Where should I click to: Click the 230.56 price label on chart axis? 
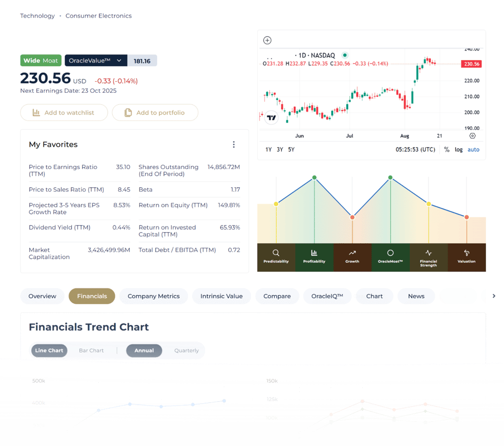pos(471,64)
